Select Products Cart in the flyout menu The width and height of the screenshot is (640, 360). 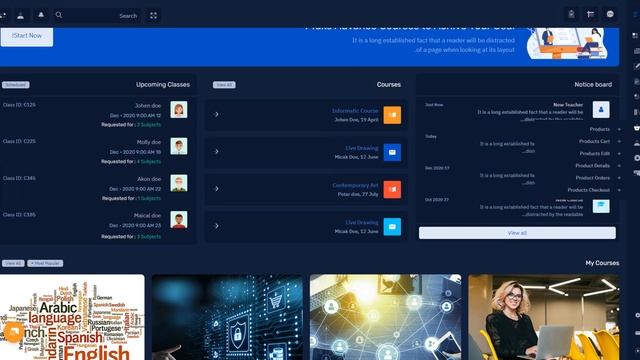click(x=594, y=141)
